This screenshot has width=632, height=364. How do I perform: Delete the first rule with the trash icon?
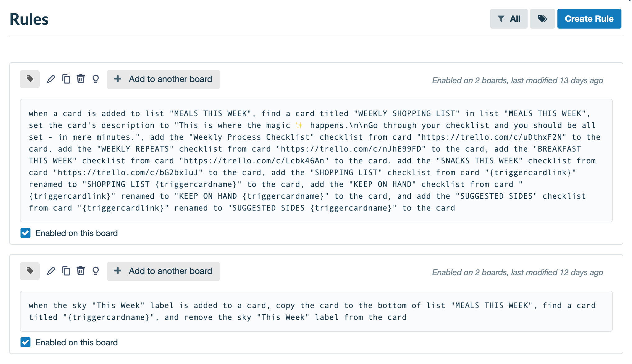[x=81, y=79]
